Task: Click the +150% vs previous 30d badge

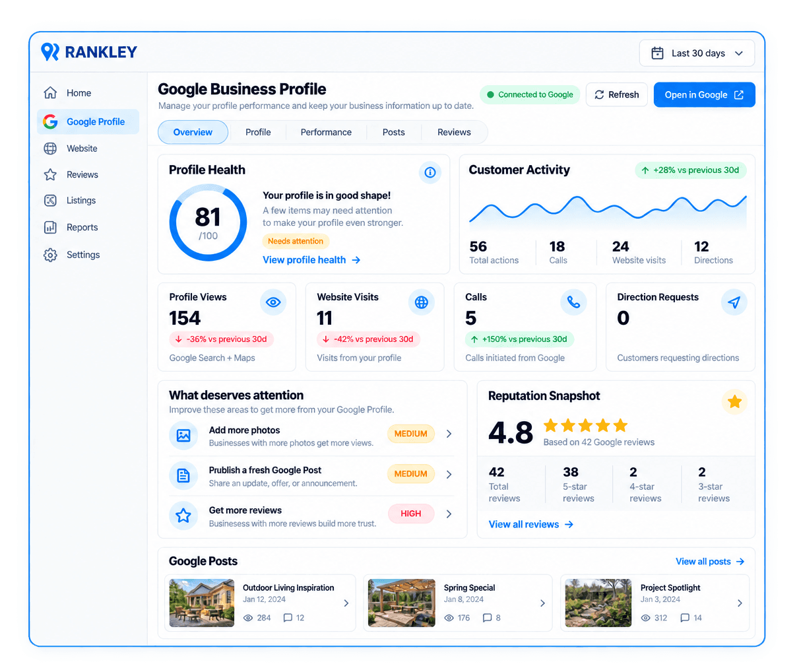Action: coord(519,339)
